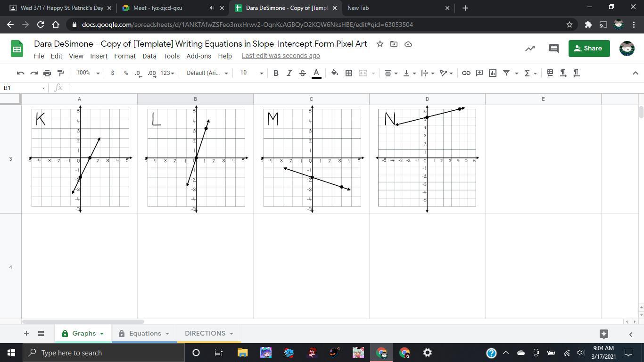Open the Insert menu
644x362 pixels.
click(99, 56)
